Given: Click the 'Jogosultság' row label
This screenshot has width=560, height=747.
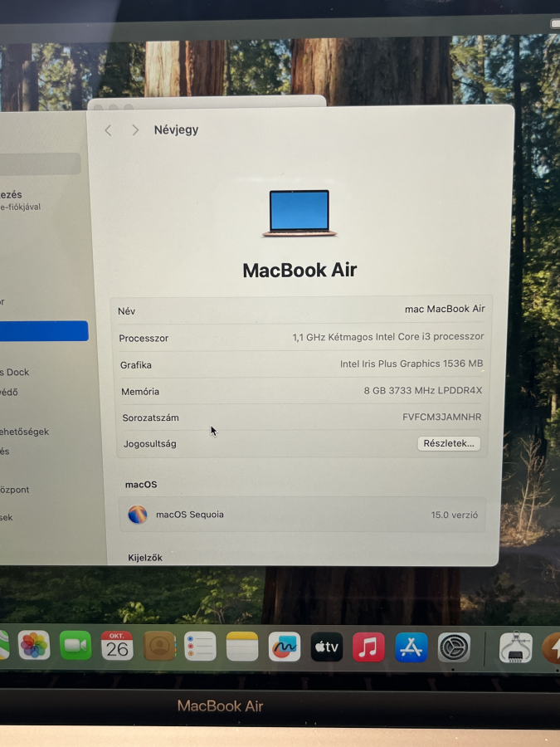Looking at the screenshot, I should click(150, 443).
